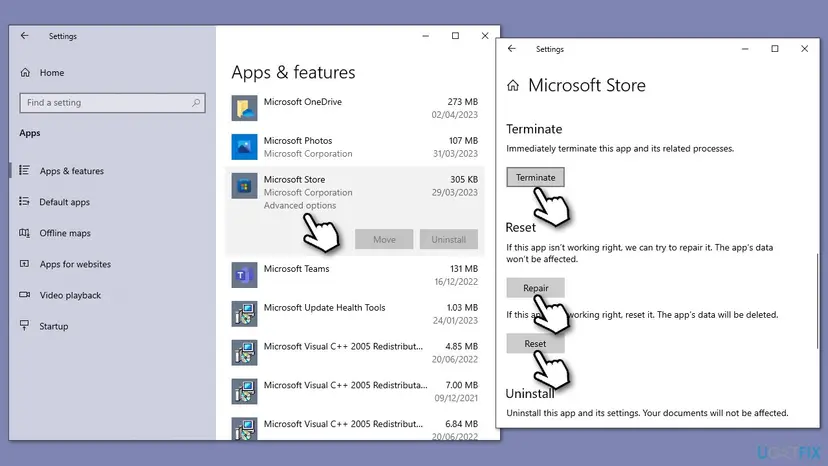This screenshot has height=466, width=828.
Task: Open Default apps settings page
Action: click(x=64, y=202)
